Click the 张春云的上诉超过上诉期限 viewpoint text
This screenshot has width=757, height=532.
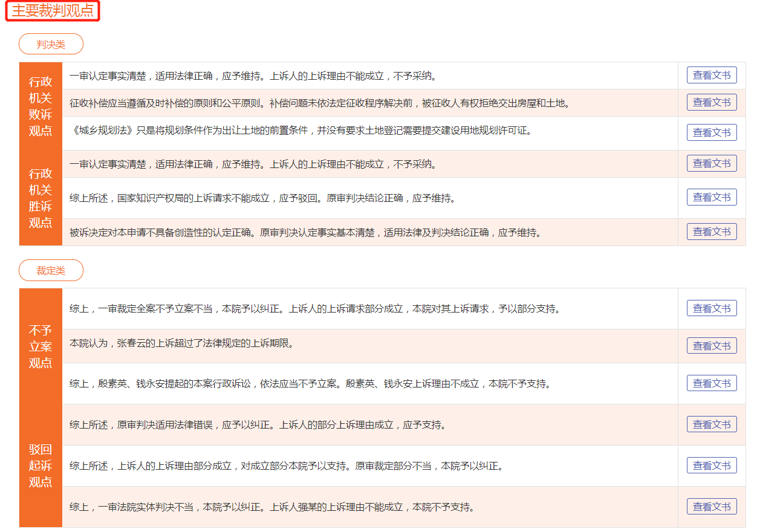click(181, 343)
